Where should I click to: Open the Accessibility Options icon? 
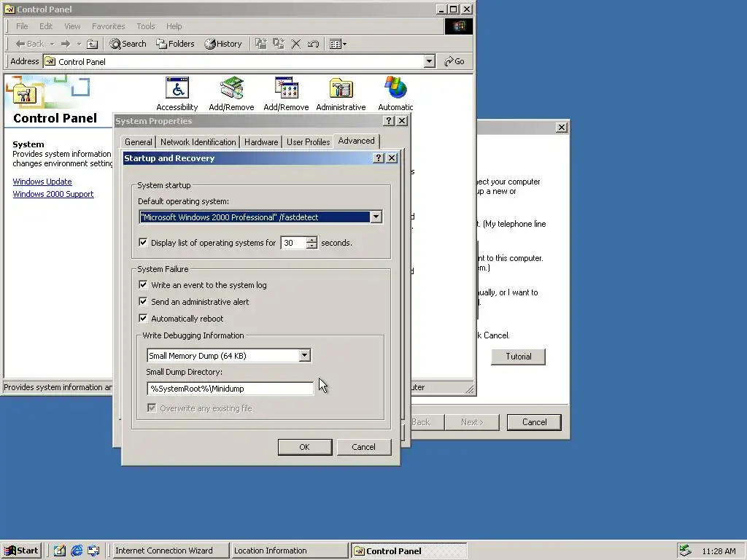click(177, 94)
